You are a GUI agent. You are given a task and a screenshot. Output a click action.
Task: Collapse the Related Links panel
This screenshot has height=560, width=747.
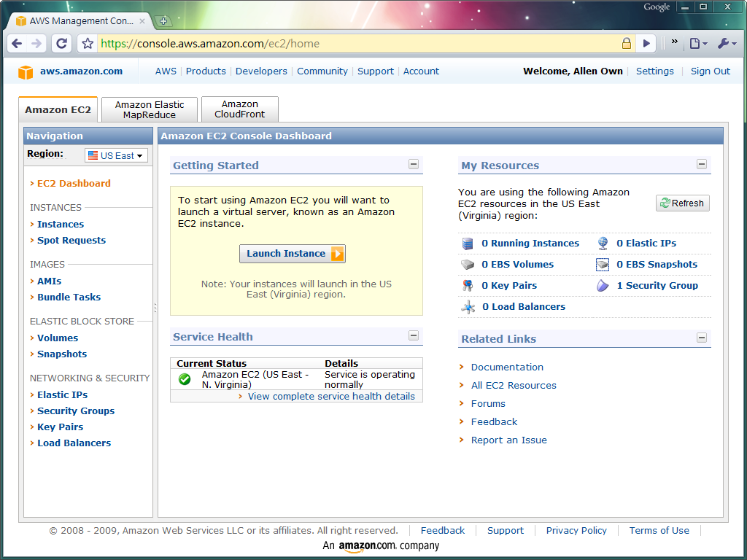(x=702, y=338)
